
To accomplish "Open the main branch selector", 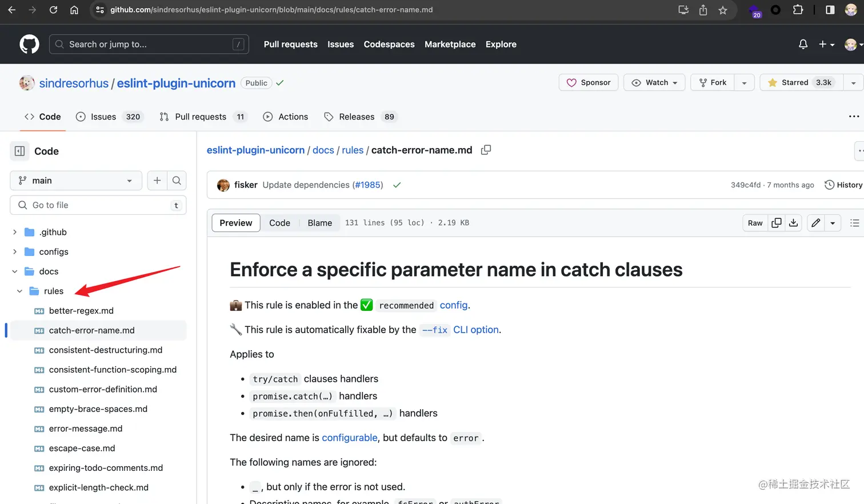I will tap(75, 180).
